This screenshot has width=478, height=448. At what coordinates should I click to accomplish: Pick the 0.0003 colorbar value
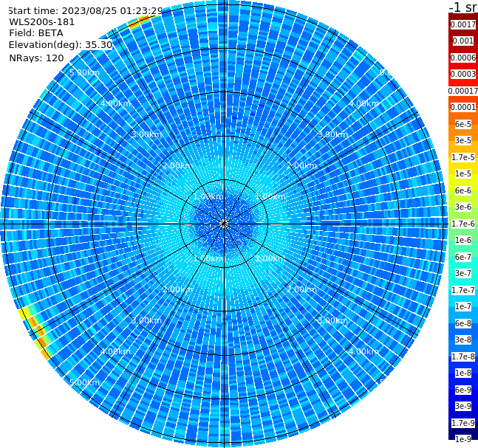pos(463,74)
